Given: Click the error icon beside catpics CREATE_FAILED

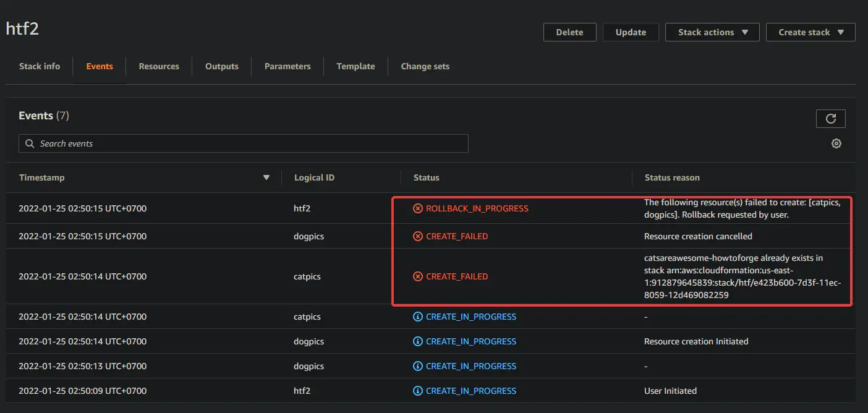Looking at the screenshot, I should (417, 276).
